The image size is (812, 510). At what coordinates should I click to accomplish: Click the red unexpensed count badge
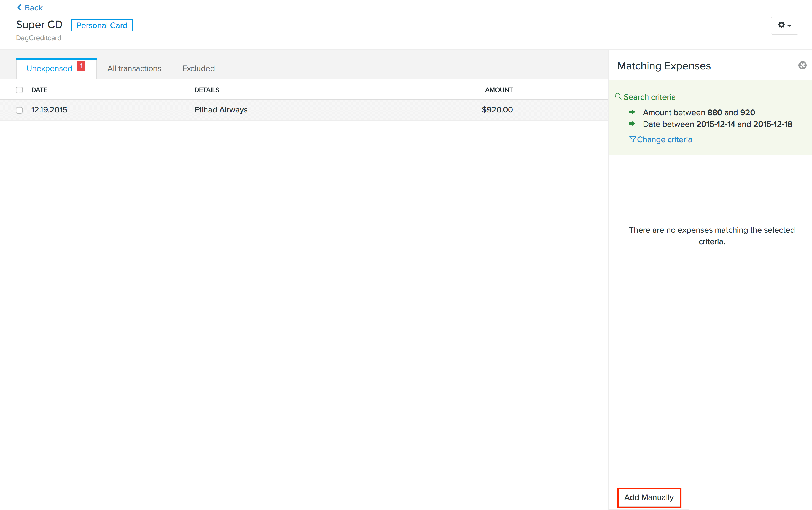pos(81,65)
